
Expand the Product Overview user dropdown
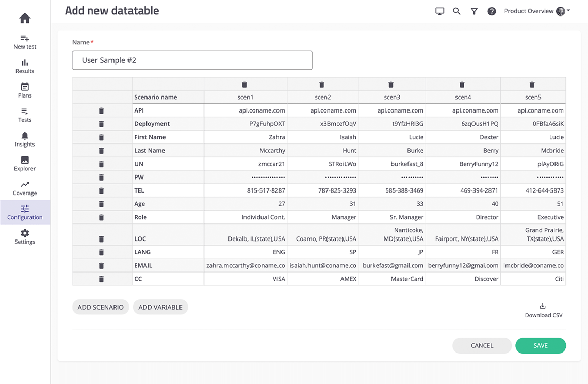(536, 10)
